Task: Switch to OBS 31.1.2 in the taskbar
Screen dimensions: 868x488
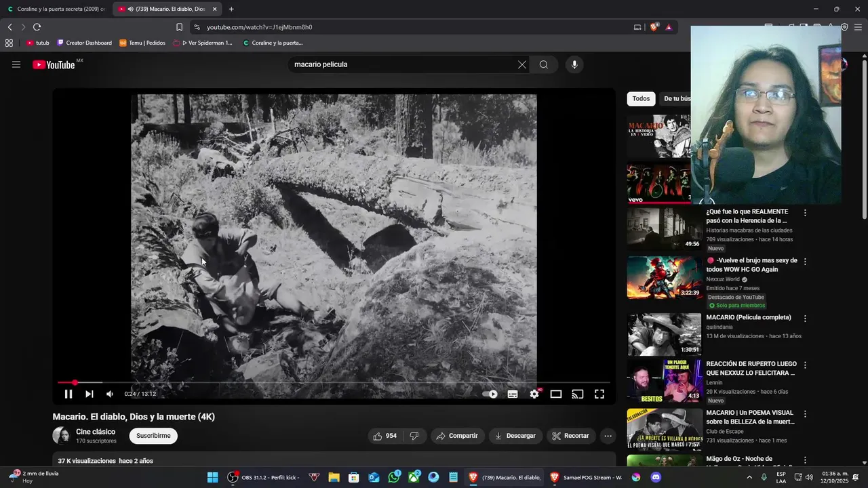Action: click(x=264, y=477)
